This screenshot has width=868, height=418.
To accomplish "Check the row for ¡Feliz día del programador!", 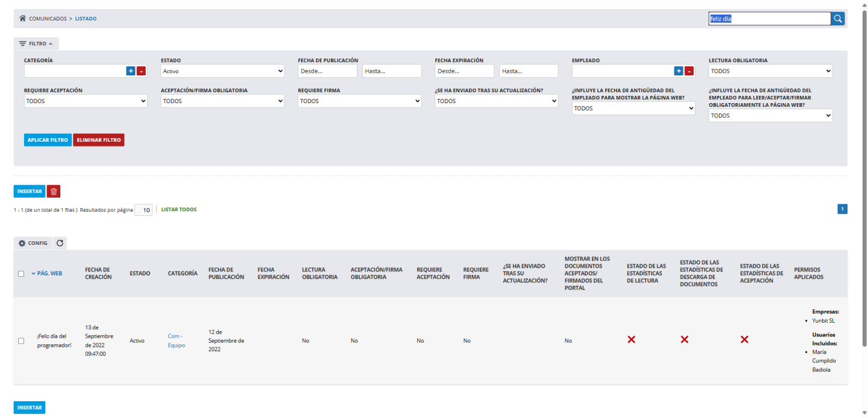I will click(21, 341).
